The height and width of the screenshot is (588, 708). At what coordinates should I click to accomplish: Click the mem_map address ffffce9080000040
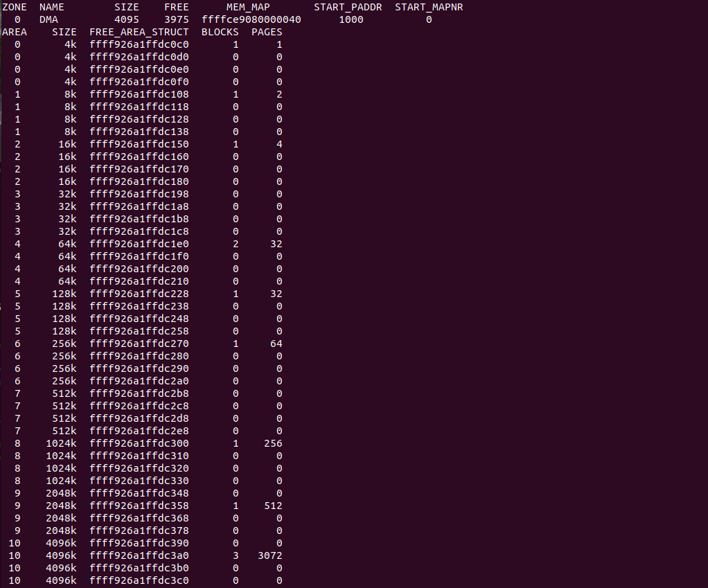[x=251, y=19]
